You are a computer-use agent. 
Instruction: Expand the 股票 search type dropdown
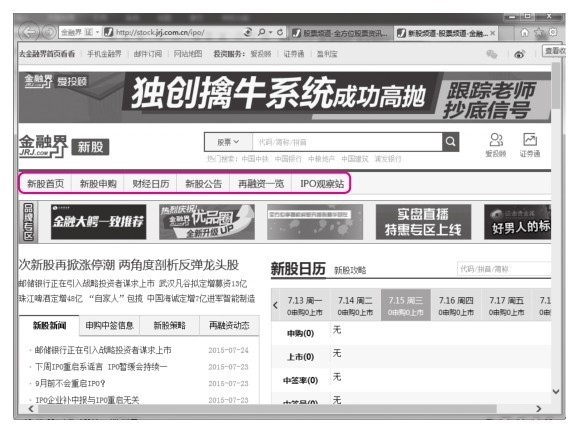coord(228,142)
